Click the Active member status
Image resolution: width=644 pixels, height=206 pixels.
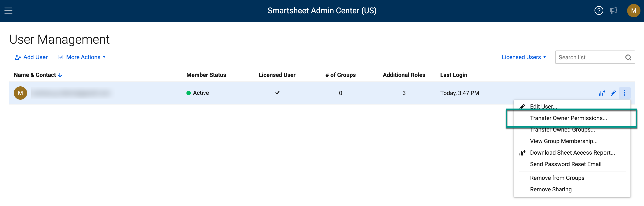pyautogui.click(x=198, y=93)
